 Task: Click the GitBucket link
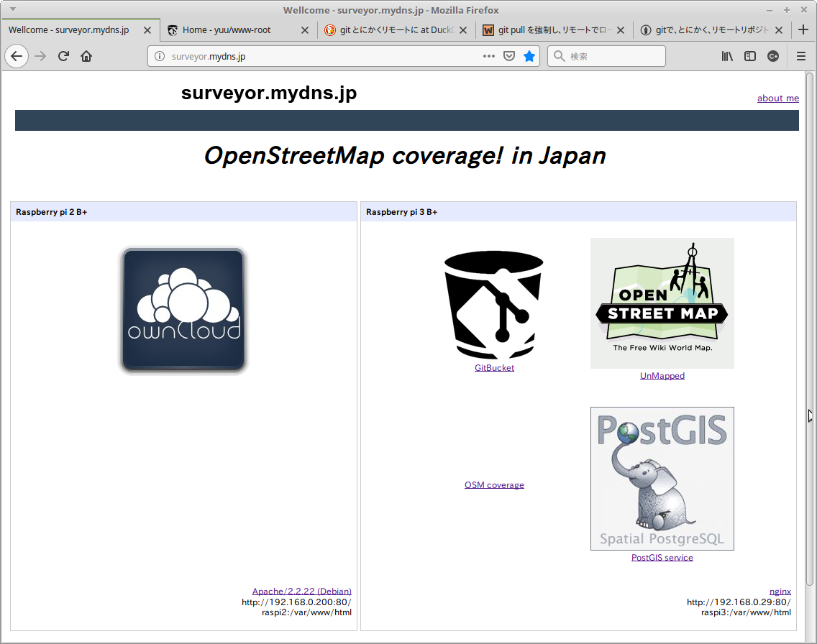(494, 368)
